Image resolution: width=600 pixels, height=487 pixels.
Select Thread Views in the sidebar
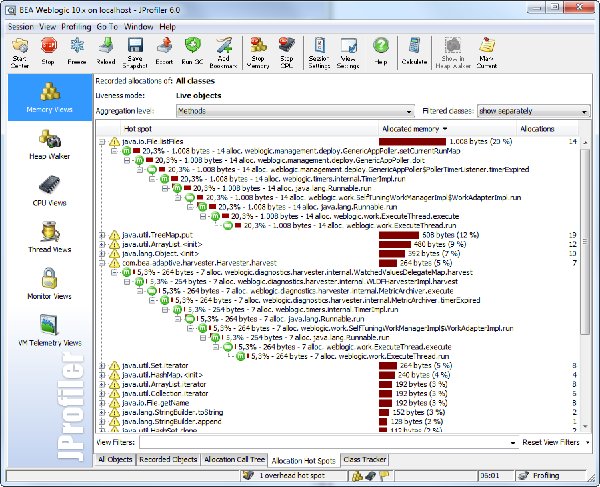[x=50, y=238]
